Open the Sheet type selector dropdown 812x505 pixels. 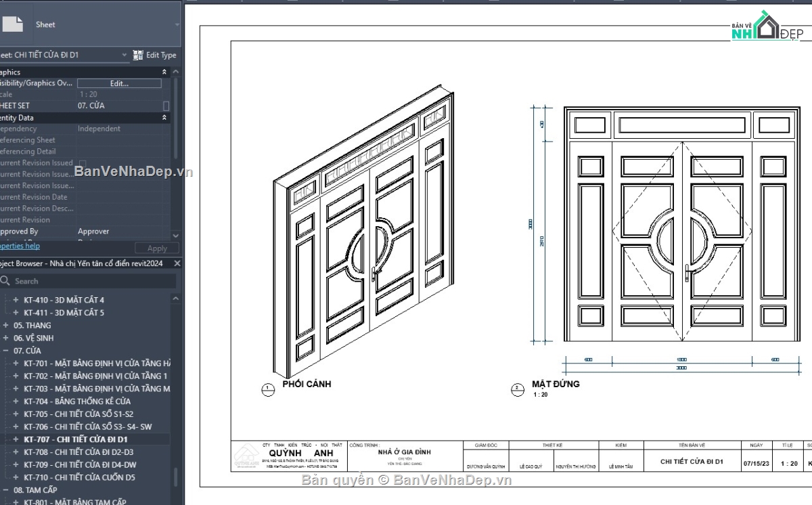click(x=177, y=24)
